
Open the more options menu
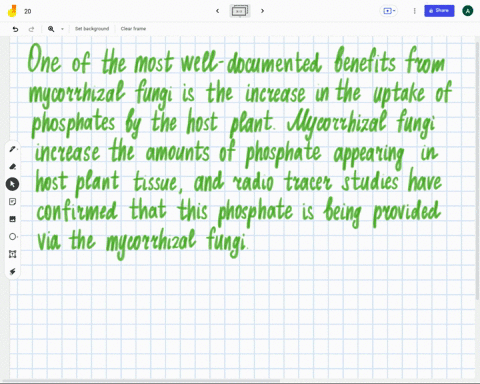click(414, 11)
